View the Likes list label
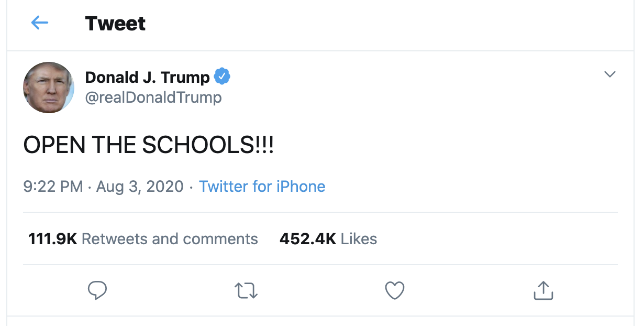644x326 pixels. (x=359, y=239)
